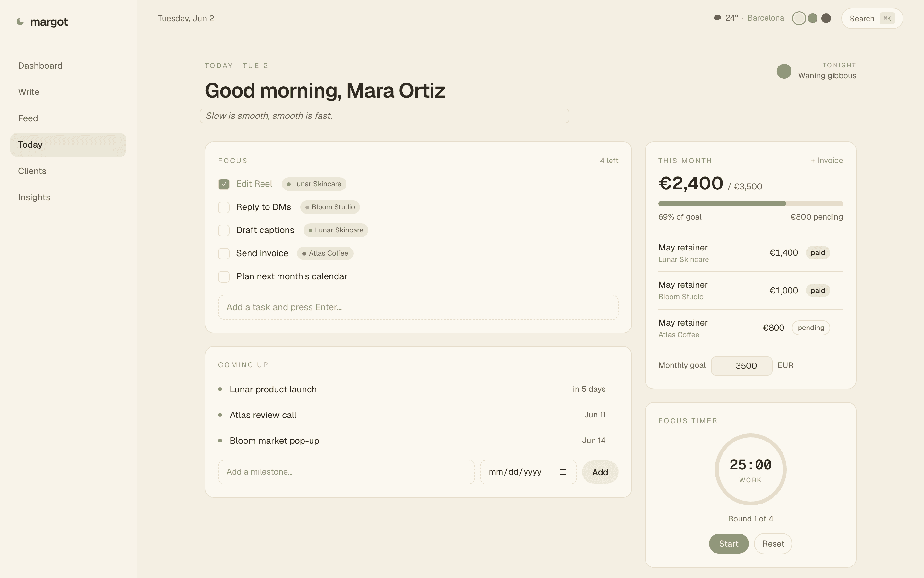Focus the Add a milestone field

pos(346,472)
